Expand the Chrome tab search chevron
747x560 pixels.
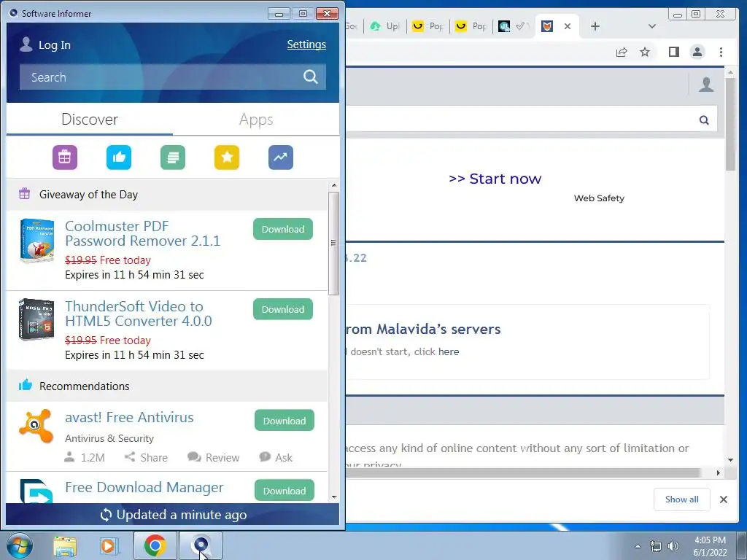pos(652,26)
